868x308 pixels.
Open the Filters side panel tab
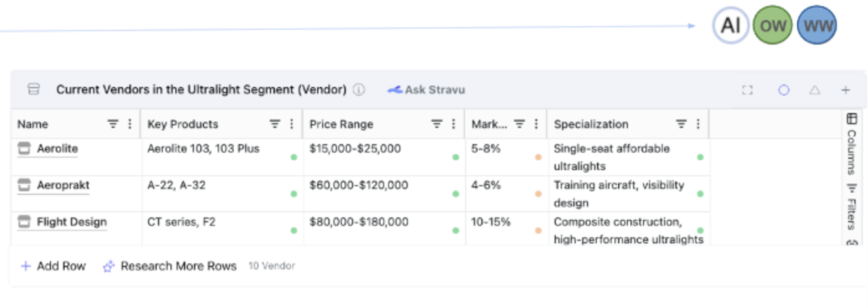(x=851, y=207)
